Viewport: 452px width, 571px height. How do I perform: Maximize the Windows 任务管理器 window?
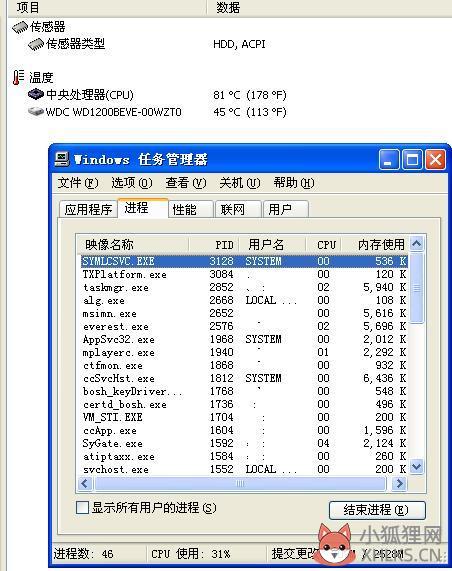[x=412, y=160]
